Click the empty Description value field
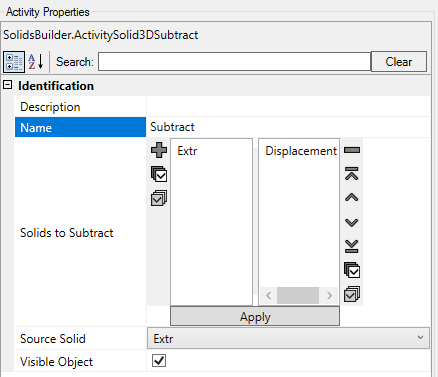 pyautogui.click(x=288, y=107)
